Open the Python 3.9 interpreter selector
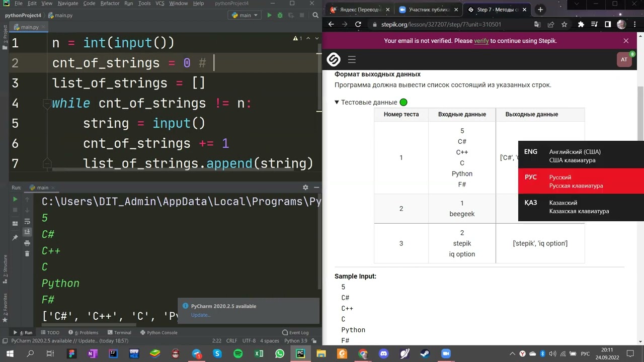 click(x=296, y=340)
